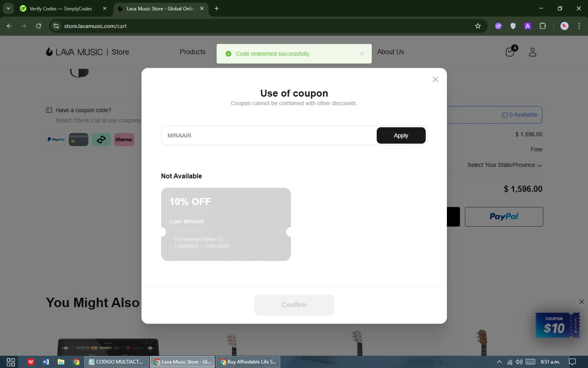Open For Selected Items info icon

point(220,239)
